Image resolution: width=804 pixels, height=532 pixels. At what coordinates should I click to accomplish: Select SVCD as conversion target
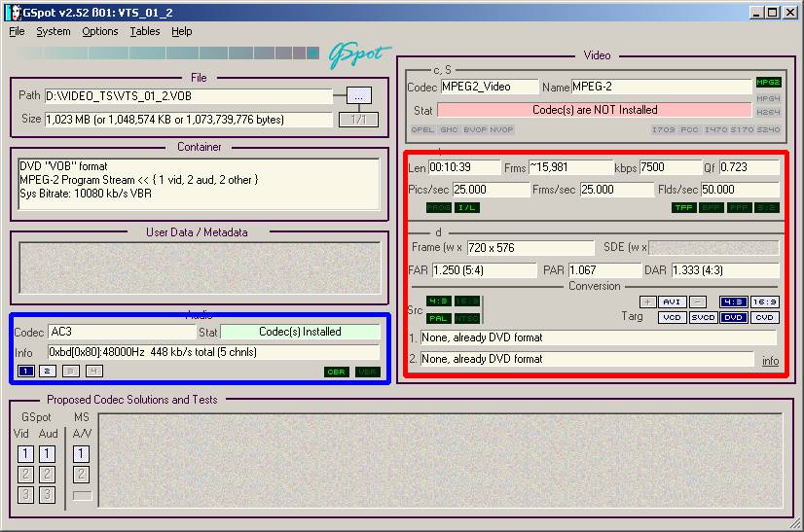(x=703, y=318)
